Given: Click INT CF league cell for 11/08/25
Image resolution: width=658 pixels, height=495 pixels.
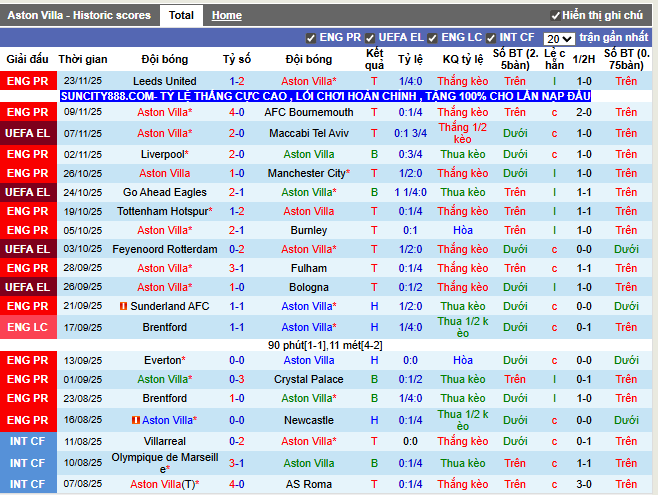Looking at the screenshot, I should click(28, 441).
